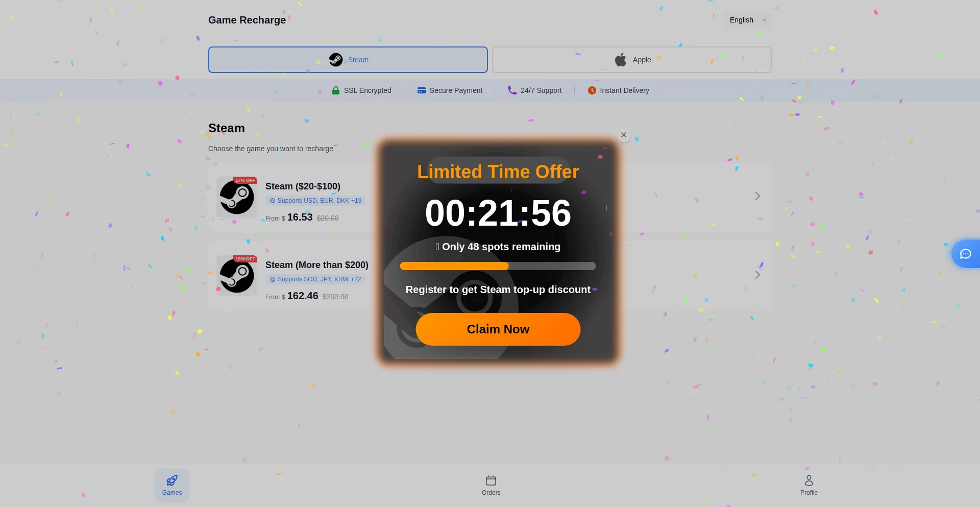Open the Orders navigation tab
The image size is (980, 507).
coord(491,486)
